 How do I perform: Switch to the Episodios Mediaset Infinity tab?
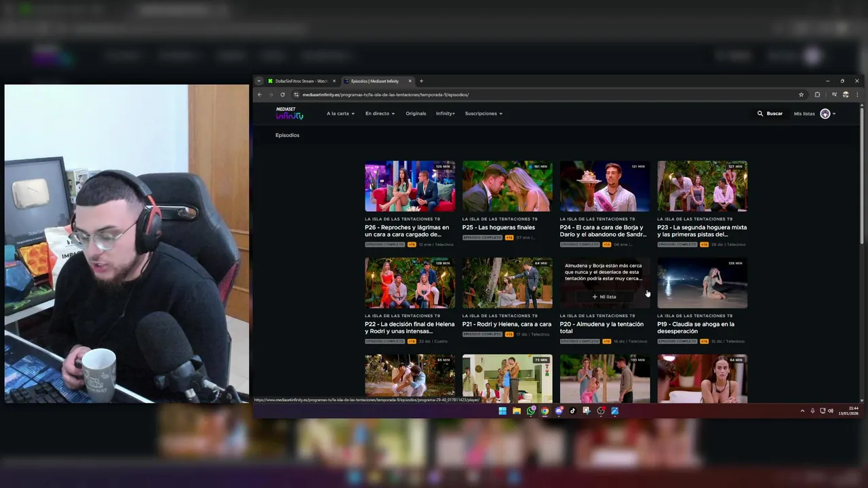point(378,81)
